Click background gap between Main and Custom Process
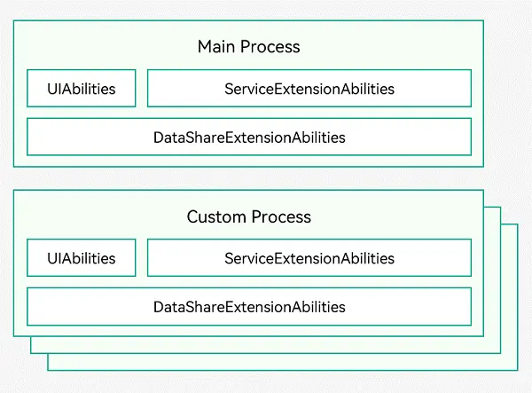 (x=248, y=178)
